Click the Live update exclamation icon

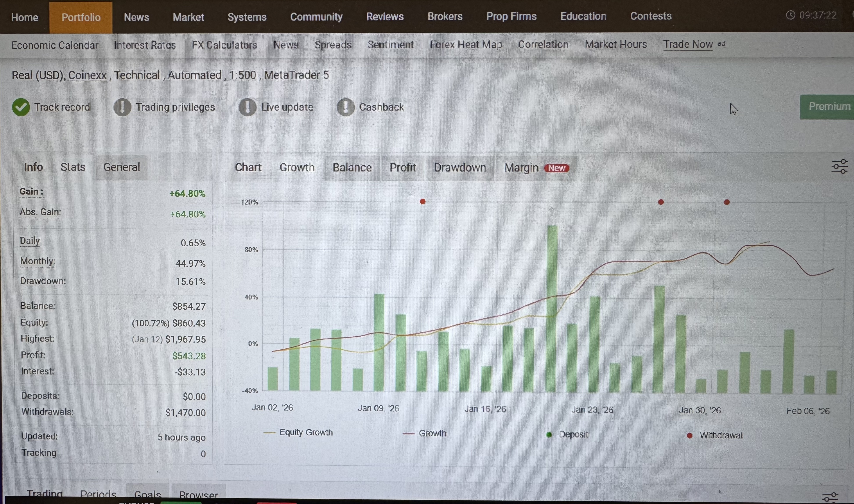click(x=248, y=107)
